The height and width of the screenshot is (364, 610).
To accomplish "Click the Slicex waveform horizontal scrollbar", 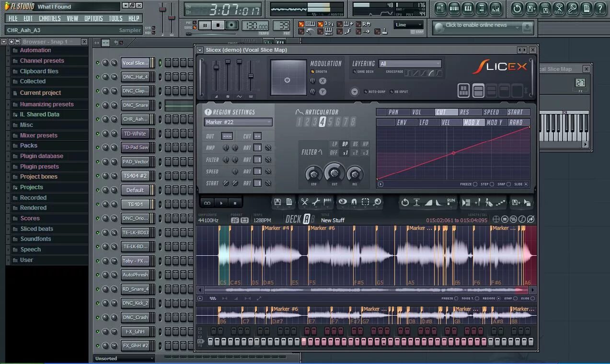I will (x=367, y=290).
